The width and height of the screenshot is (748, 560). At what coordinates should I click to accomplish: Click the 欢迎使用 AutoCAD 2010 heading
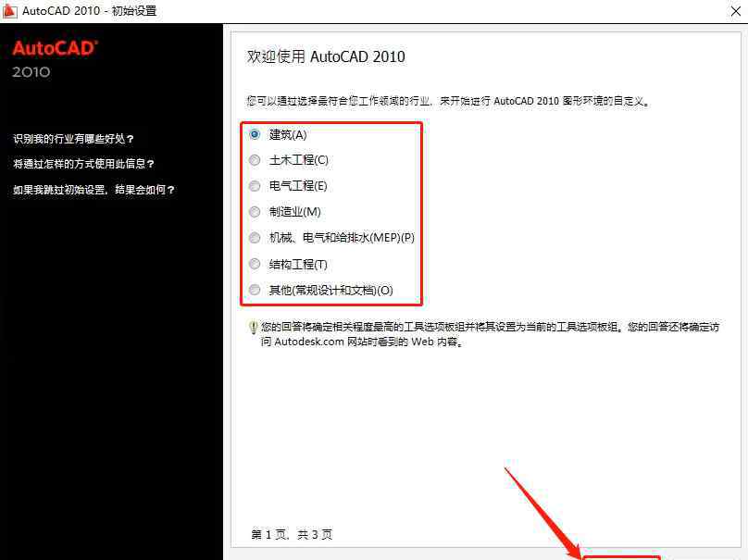[x=326, y=56]
